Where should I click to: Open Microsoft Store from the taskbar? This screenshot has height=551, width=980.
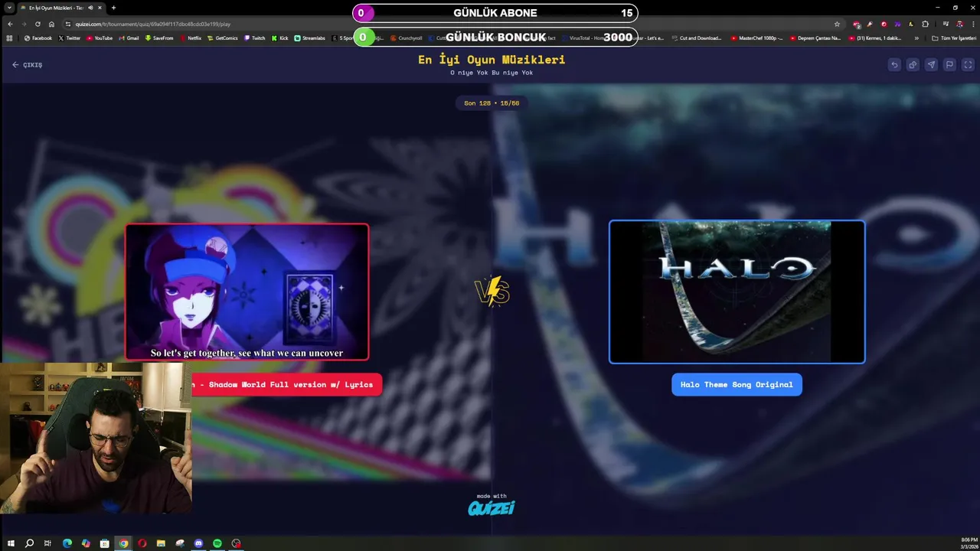coord(104,543)
